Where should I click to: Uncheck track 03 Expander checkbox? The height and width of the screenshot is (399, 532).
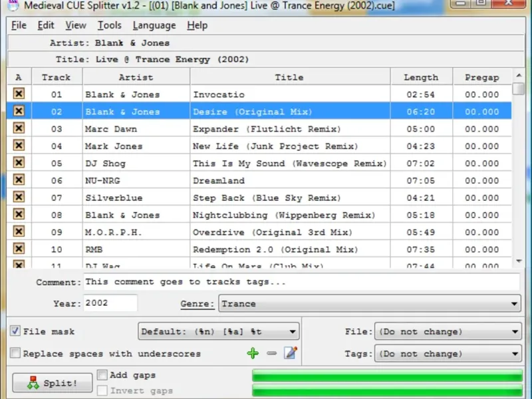(x=19, y=128)
